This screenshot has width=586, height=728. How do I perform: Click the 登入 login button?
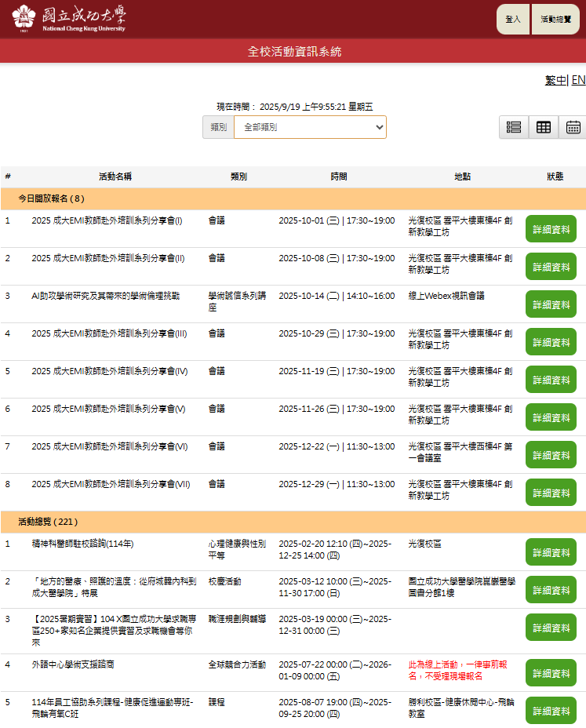[x=513, y=19]
